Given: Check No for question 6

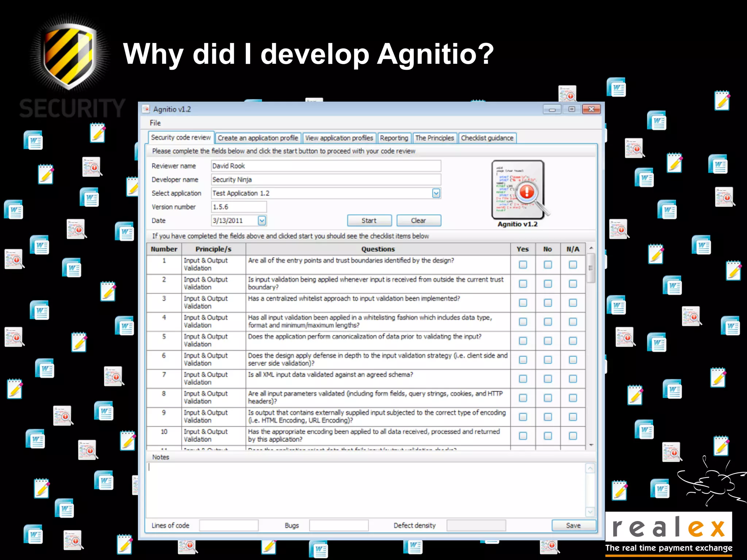Looking at the screenshot, I should click(x=548, y=360).
